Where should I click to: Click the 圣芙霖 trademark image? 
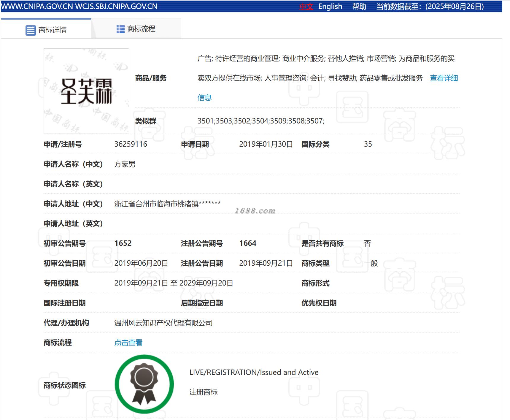tap(86, 91)
